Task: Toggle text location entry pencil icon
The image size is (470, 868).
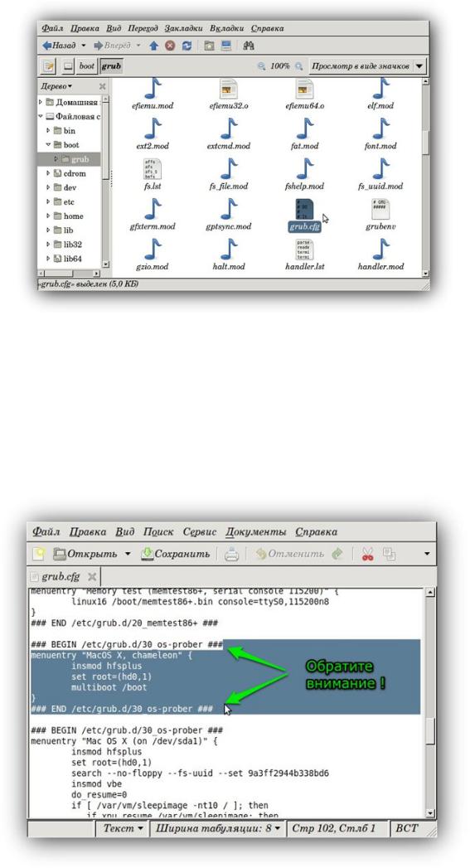Action: 48,66
